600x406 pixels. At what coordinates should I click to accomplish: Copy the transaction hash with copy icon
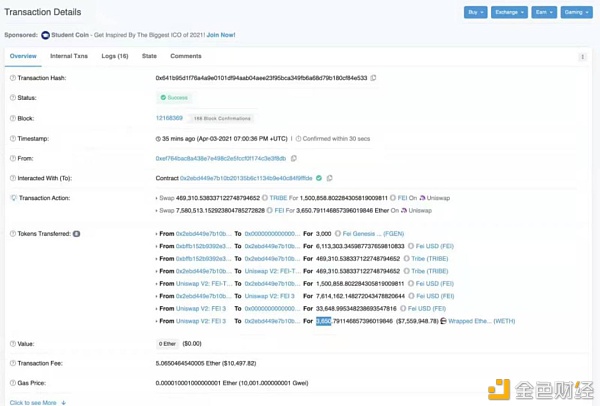click(373, 78)
